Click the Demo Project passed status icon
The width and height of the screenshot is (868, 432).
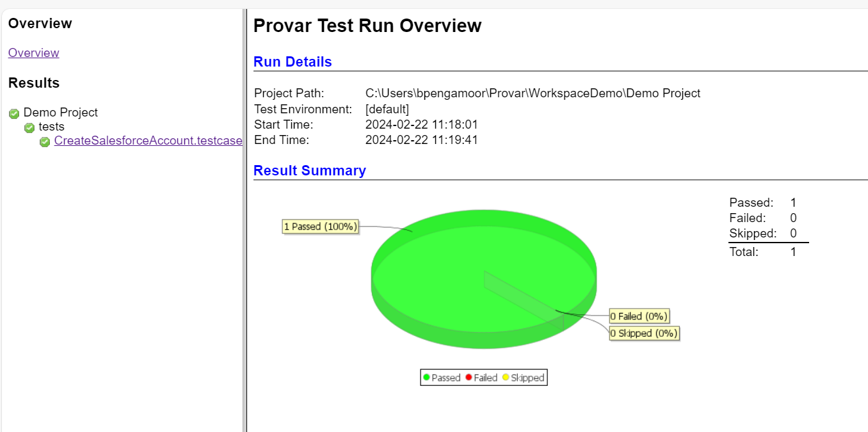click(14, 113)
